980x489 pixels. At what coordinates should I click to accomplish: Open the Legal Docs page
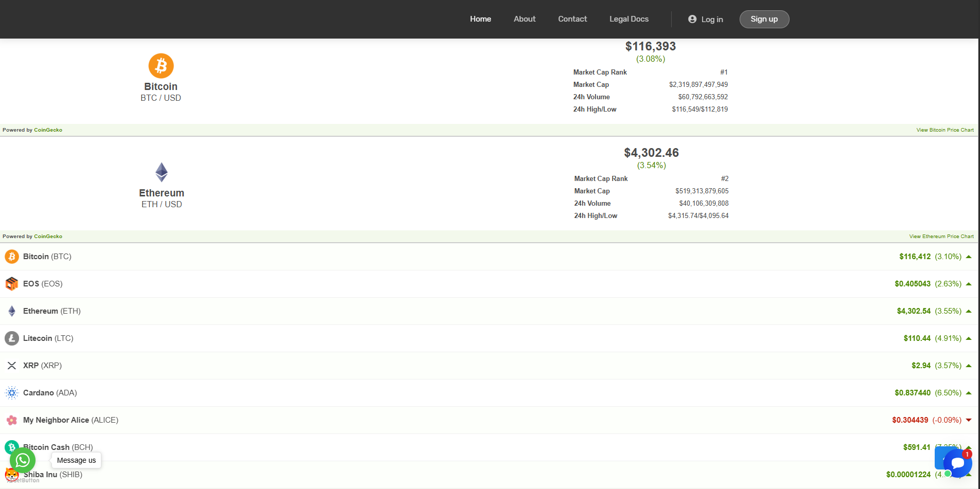point(629,19)
